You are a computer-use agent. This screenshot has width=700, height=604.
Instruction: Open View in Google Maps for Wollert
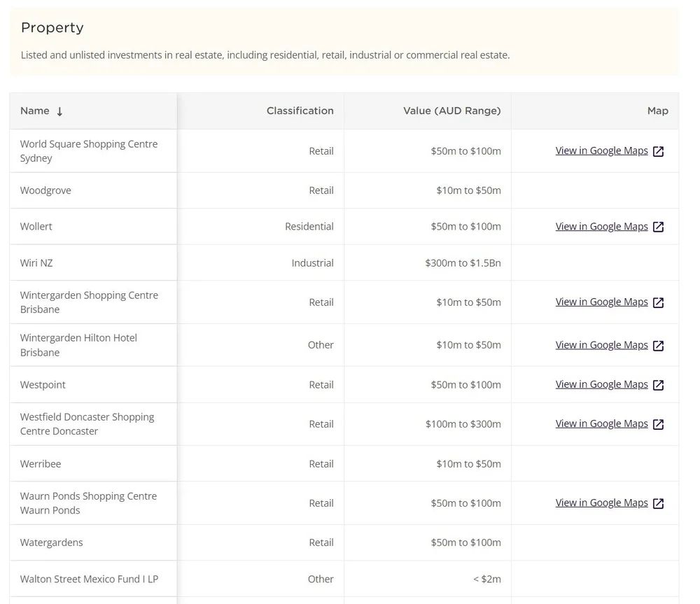[x=601, y=226]
